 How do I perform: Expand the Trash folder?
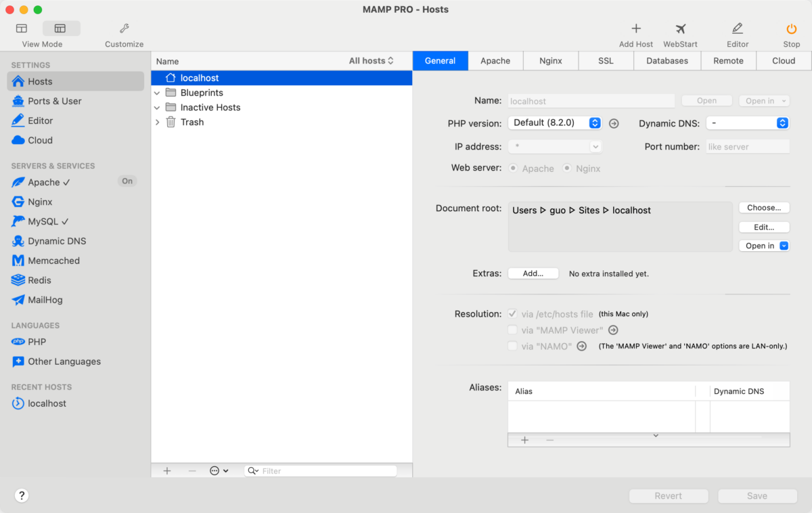(x=157, y=122)
